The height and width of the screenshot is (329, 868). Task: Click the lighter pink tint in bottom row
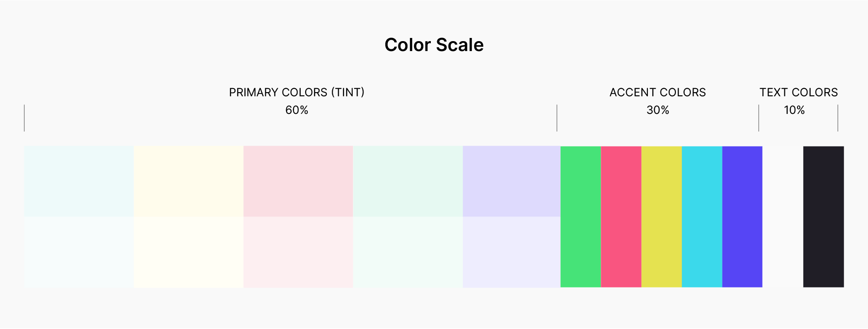[x=298, y=252]
